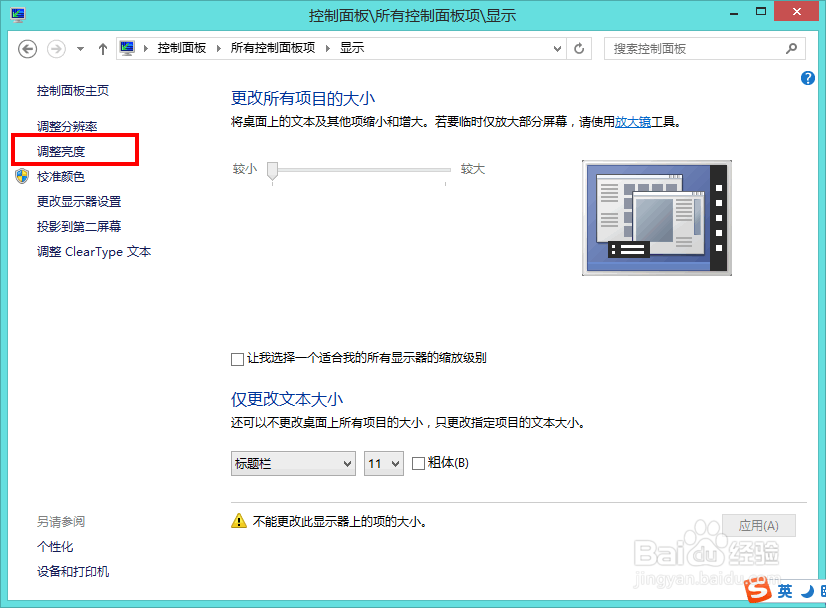This screenshot has height=608, width=826.
Task: Open the recent locations dropdown arrow
Action: (x=80, y=49)
